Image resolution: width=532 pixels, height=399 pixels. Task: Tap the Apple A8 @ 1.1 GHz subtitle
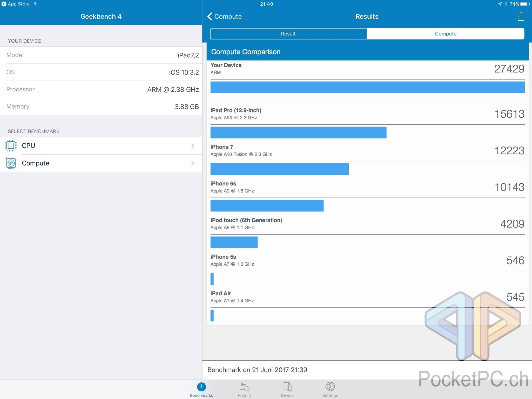(x=232, y=228)
